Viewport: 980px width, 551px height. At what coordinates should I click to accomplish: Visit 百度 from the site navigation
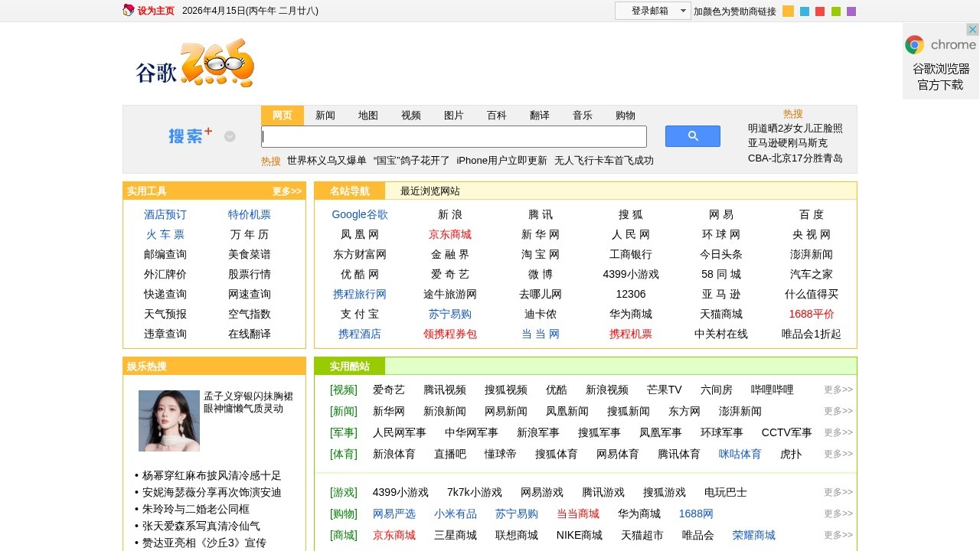click(810, 214)
